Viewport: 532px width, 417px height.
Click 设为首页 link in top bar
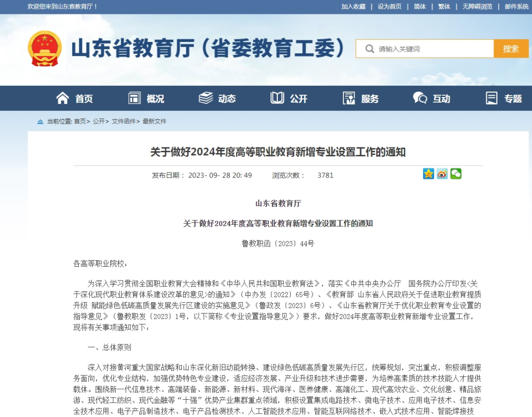coord(389,6)
